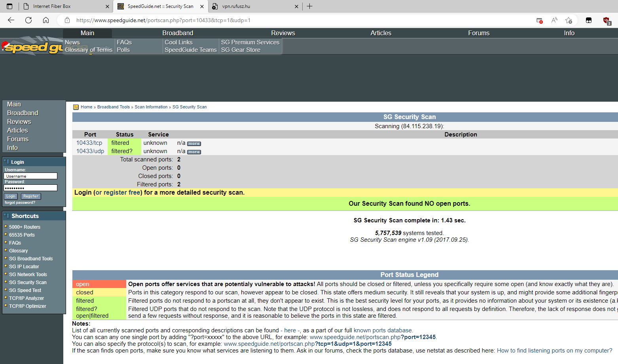Open the dark extension icon in toolbar
This screenshot has width=618, height=364.
589,20
